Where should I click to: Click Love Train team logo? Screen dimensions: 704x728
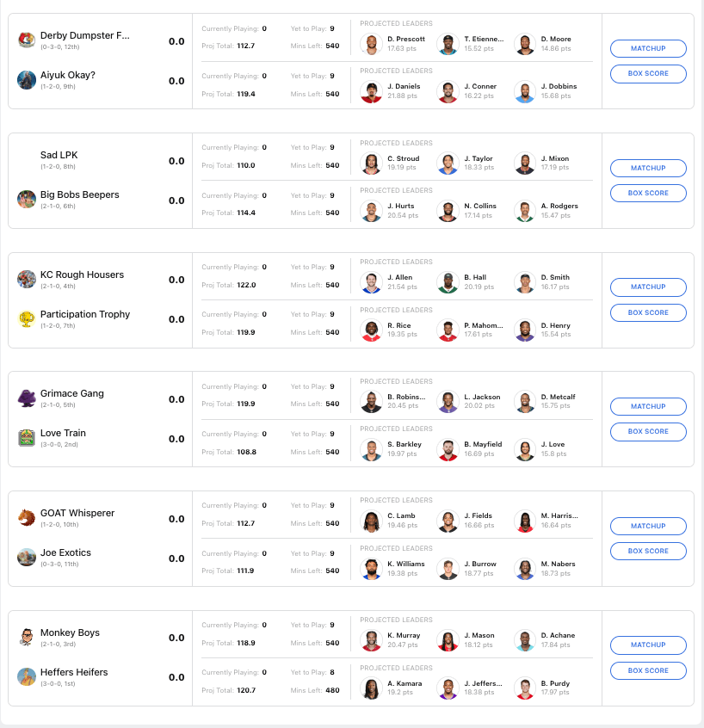pos(27,438)
